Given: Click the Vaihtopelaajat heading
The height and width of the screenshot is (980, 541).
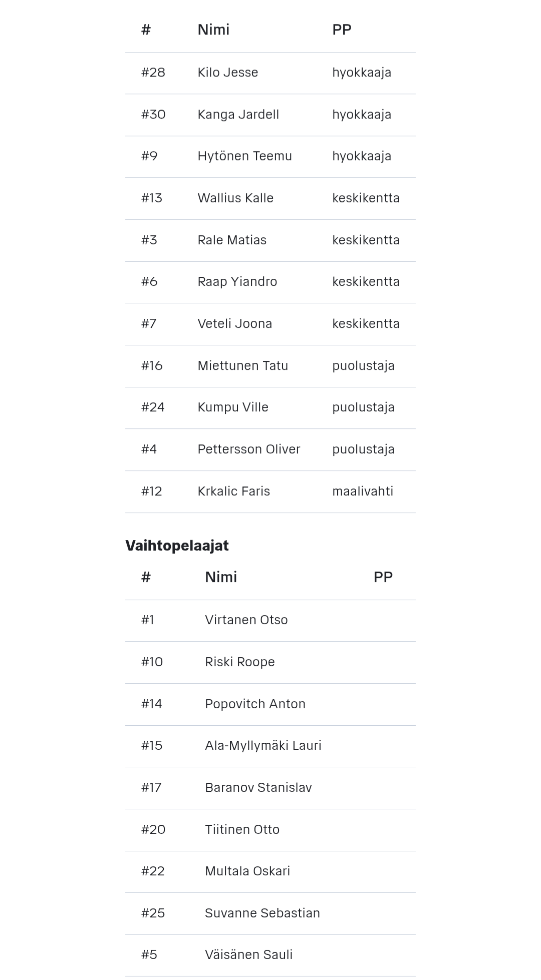Looking at the screenshot, I should tap(177, 546).
